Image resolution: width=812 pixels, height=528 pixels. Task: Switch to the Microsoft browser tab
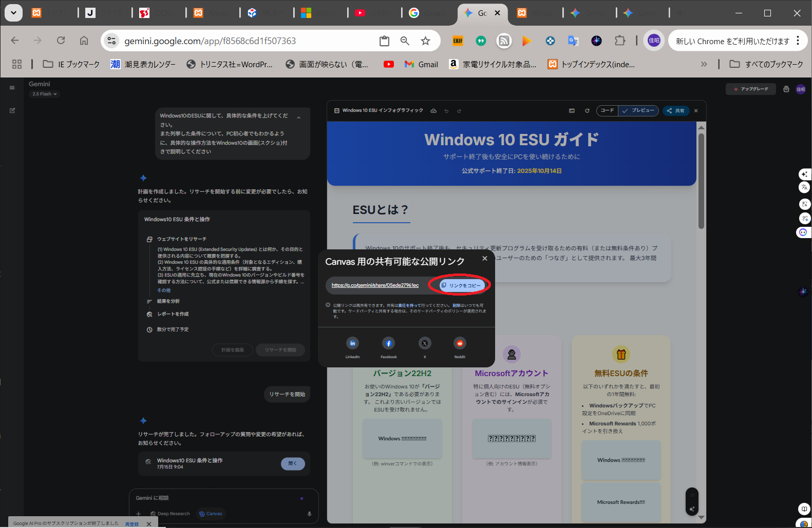coord(320,13)
